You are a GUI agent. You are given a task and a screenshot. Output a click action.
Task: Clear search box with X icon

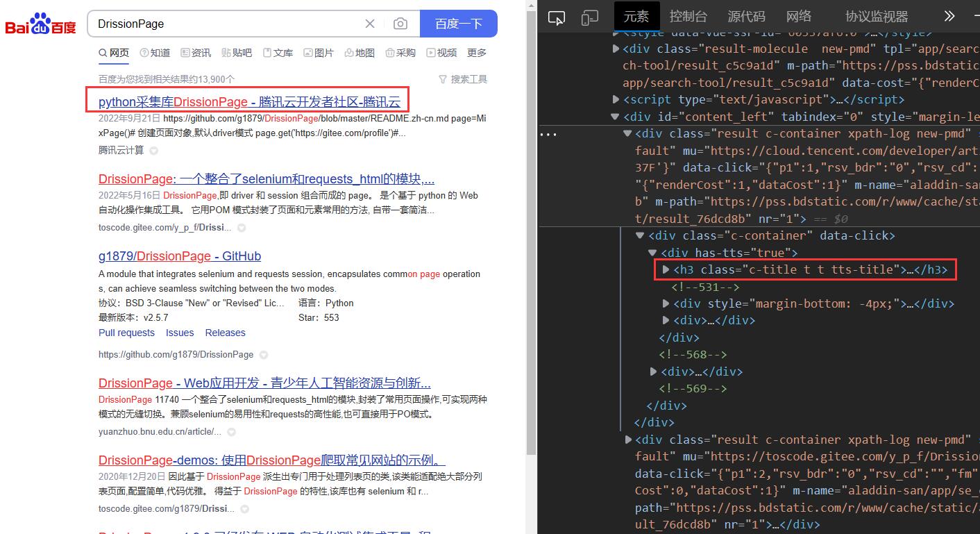click(x=370, y=24)
